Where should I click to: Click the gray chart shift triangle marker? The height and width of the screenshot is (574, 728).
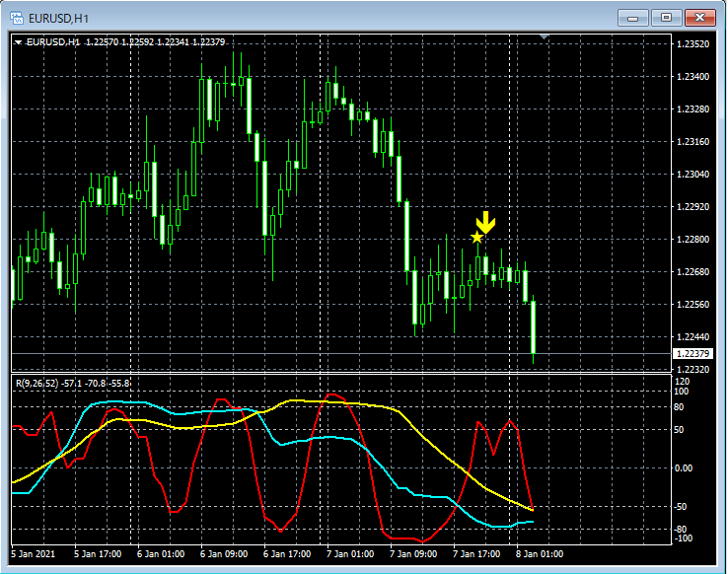544,36
